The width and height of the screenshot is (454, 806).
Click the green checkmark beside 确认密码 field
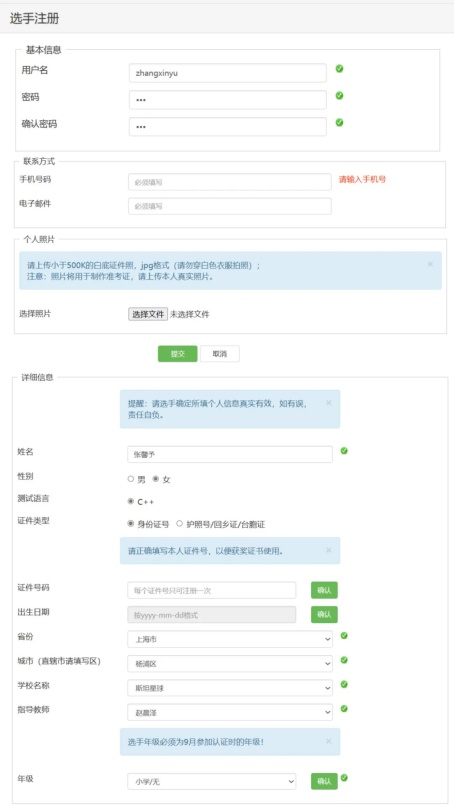339,122
